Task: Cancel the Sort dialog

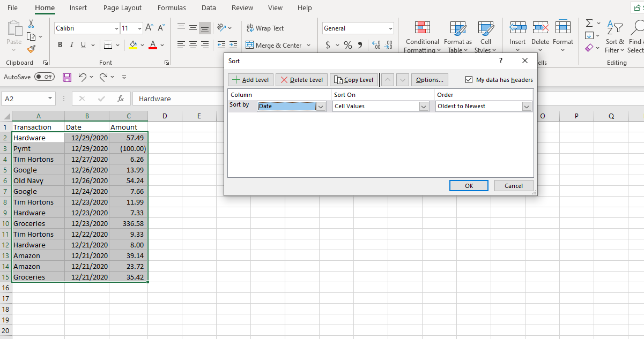Action: [513, 186]
